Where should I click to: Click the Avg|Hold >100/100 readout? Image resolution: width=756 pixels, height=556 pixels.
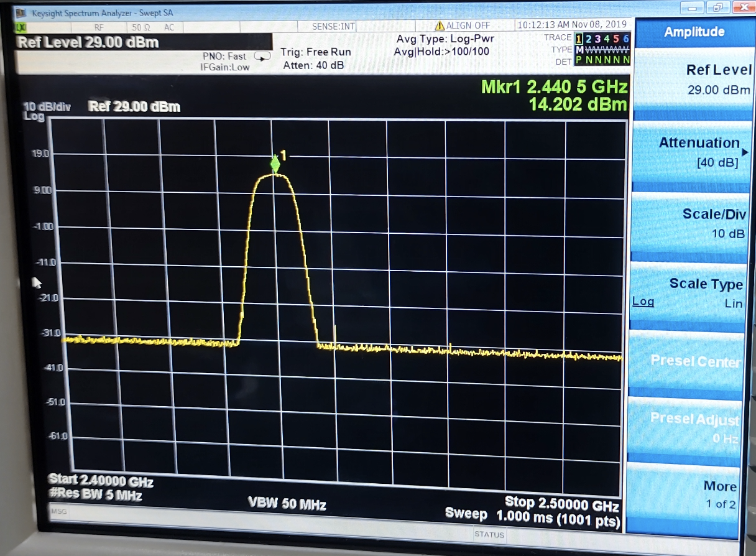tap(441, 52)
